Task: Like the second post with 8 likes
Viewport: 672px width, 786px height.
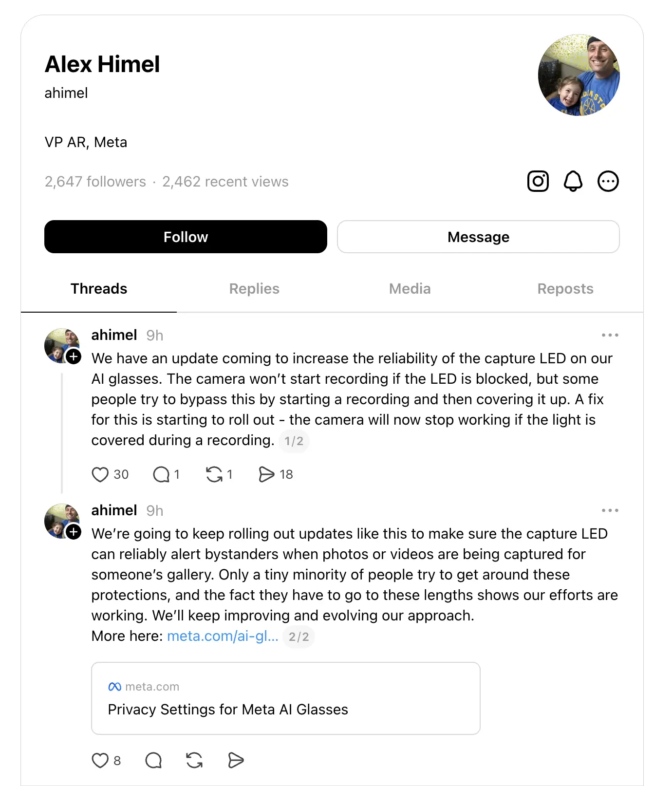Action: tap(100, 760)
